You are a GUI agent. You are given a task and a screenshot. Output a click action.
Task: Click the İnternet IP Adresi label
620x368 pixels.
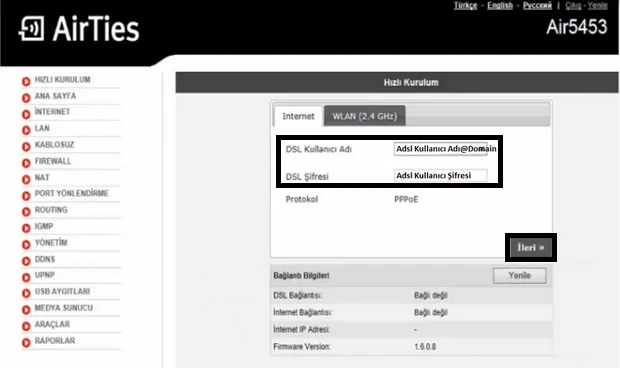[301, 329]
